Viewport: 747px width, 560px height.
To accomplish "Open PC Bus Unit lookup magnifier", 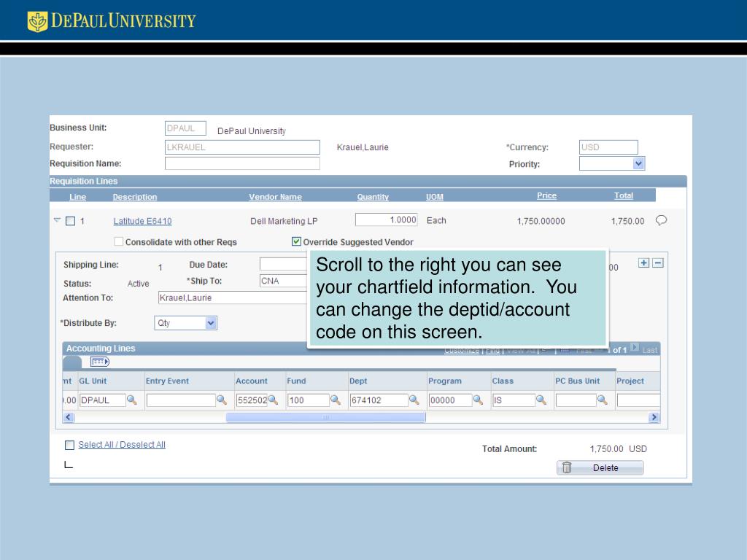I will tap(602, 400).
